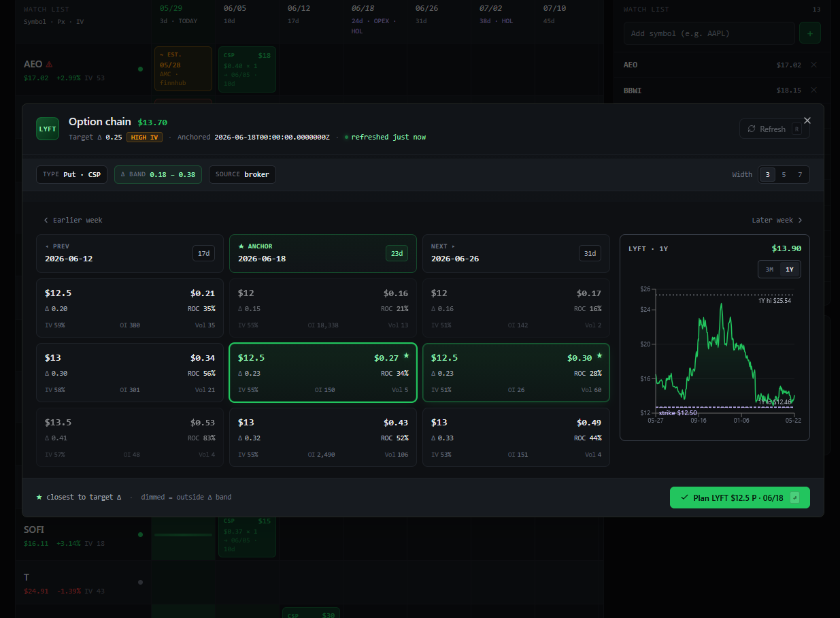Select 06-26 $12 put at $0.17
This screenshot has height=618, width=840.
[516, 308]
